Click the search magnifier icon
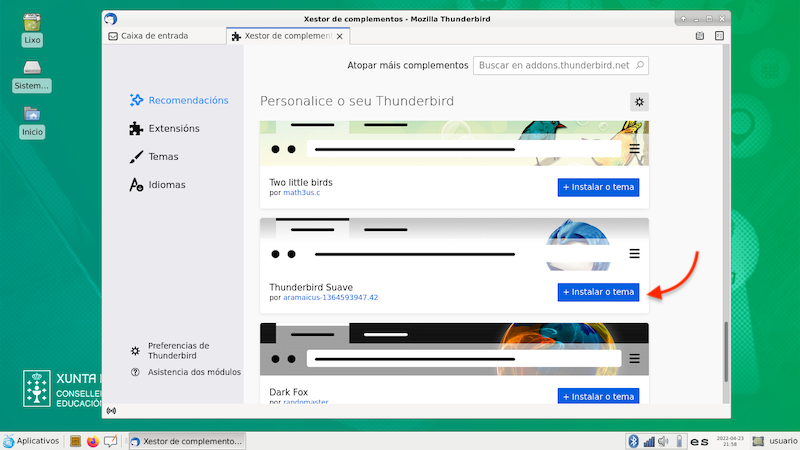Viewport: 800px width, 450px height. (x=640, y=65)
